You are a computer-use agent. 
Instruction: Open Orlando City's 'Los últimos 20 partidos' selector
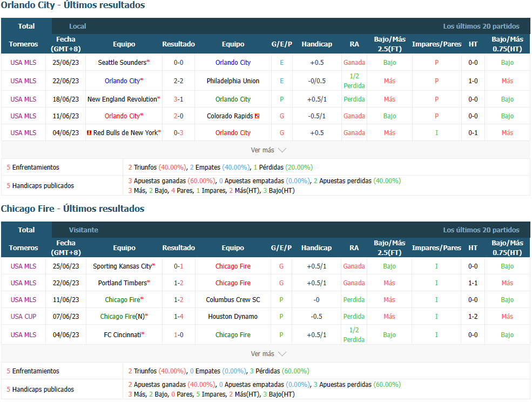481,26
